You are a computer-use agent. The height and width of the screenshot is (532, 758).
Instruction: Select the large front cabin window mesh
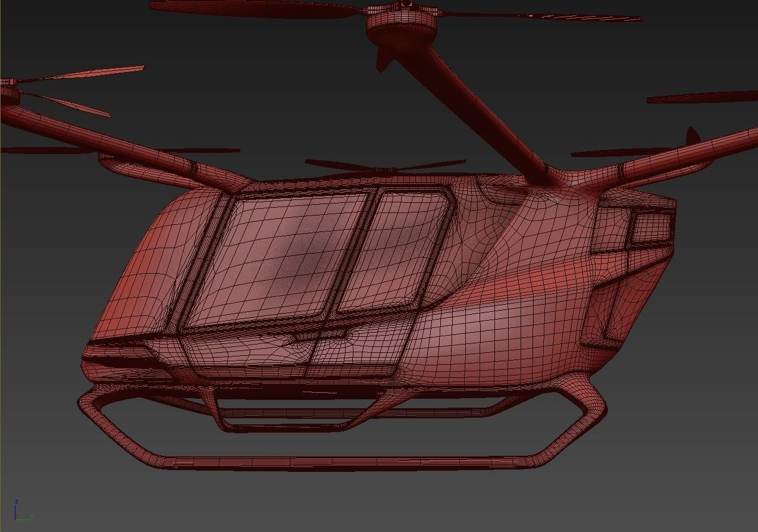(275, 259)
